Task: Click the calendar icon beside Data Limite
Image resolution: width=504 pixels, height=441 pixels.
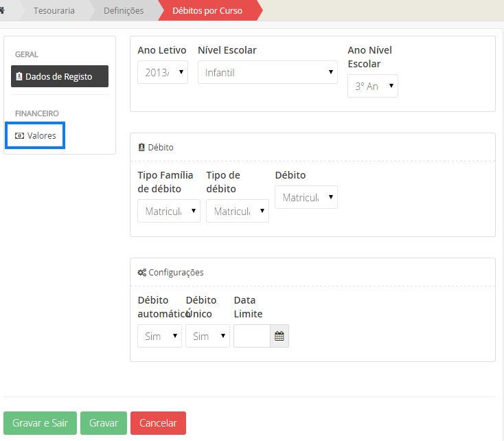Action: click(x=279, y=336)
